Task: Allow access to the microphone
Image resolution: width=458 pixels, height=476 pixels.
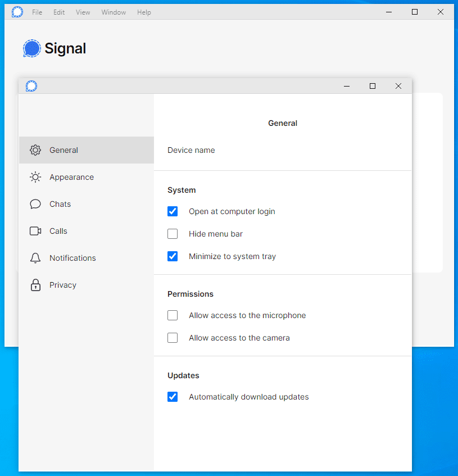Action: click(x=173, y=315)
